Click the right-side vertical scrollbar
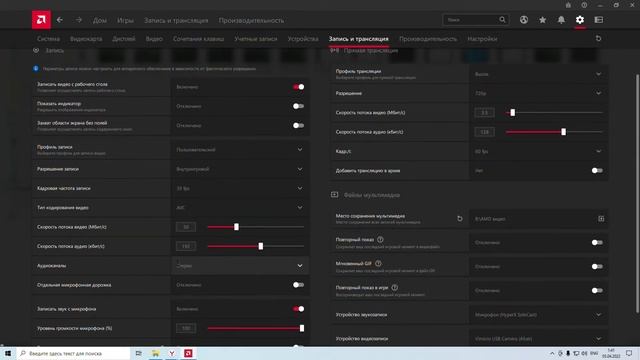 point(637,194)
